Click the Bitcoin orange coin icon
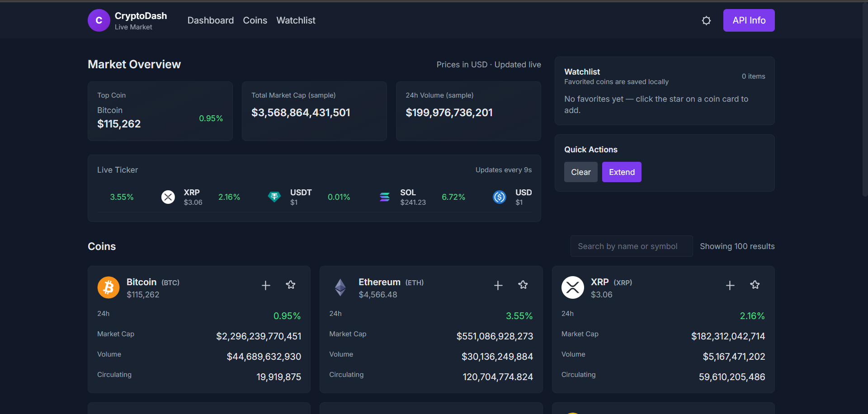 tap(108, 287)
